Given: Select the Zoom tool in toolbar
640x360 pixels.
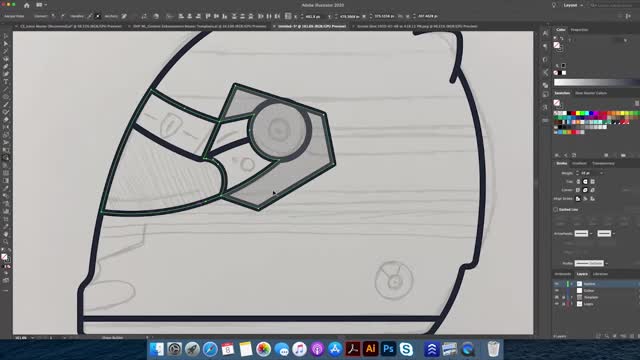Looking at the screenshot, I should [x=6, y=242].
